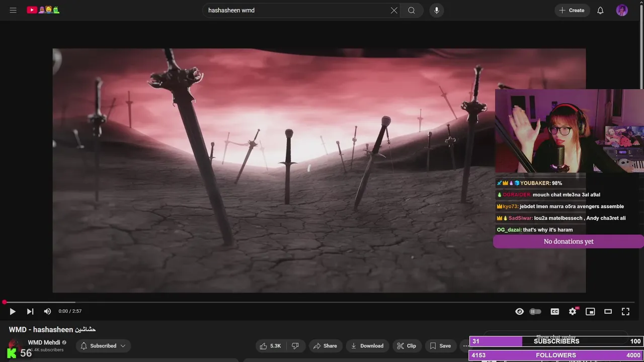Screen dimensions: 644x362
Task: Click the OG_dazai chat message
Action: [x=535, y=230]
